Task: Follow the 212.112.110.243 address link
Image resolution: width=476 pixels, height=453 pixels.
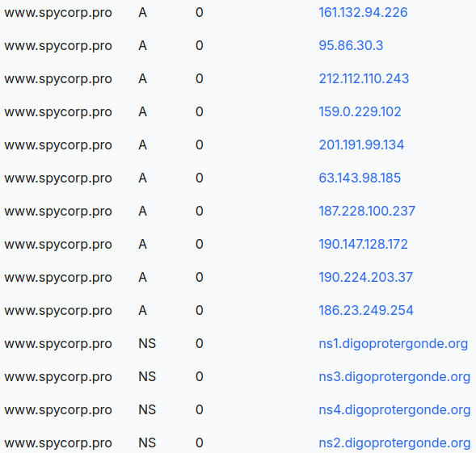Action: coord(364,78)
